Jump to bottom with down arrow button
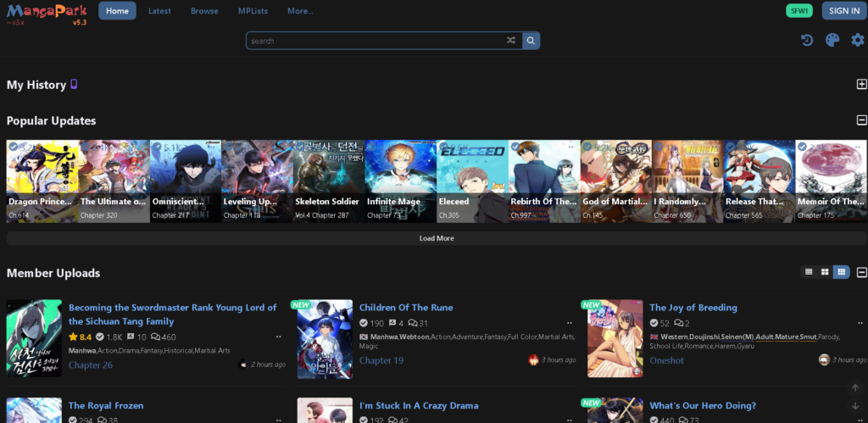 [855, 406]
